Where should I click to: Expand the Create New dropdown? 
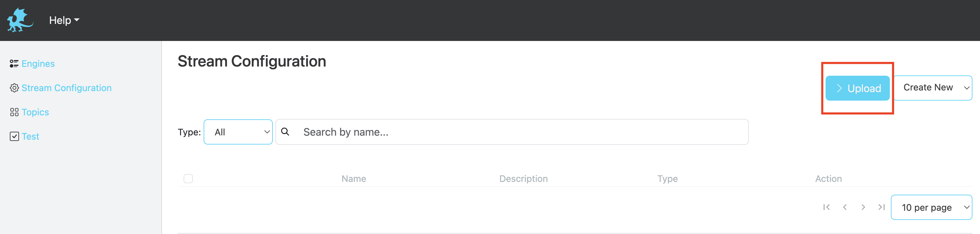tap(933, 88)
